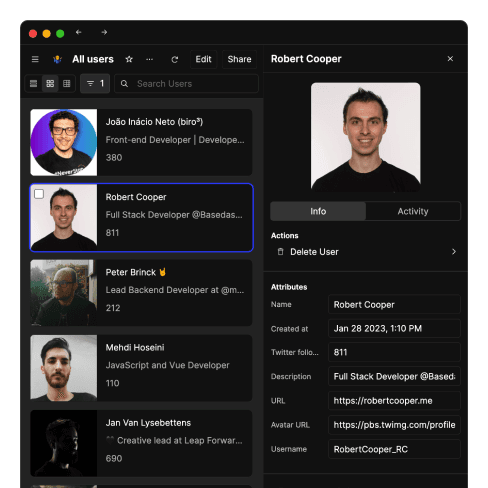Click the Avatar URL field
Image resolution: width=488 pixels, height=488 pixels.
[x=394, y=425]
